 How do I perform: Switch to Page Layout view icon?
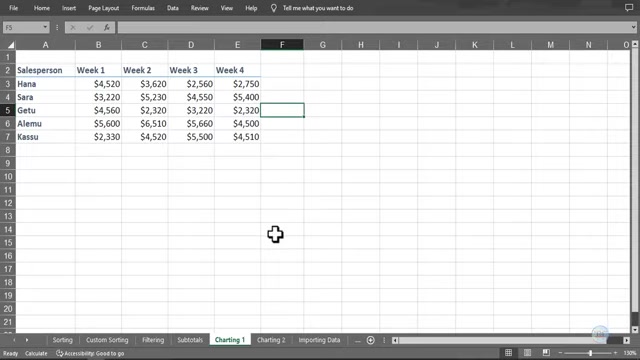pos(527,353)
